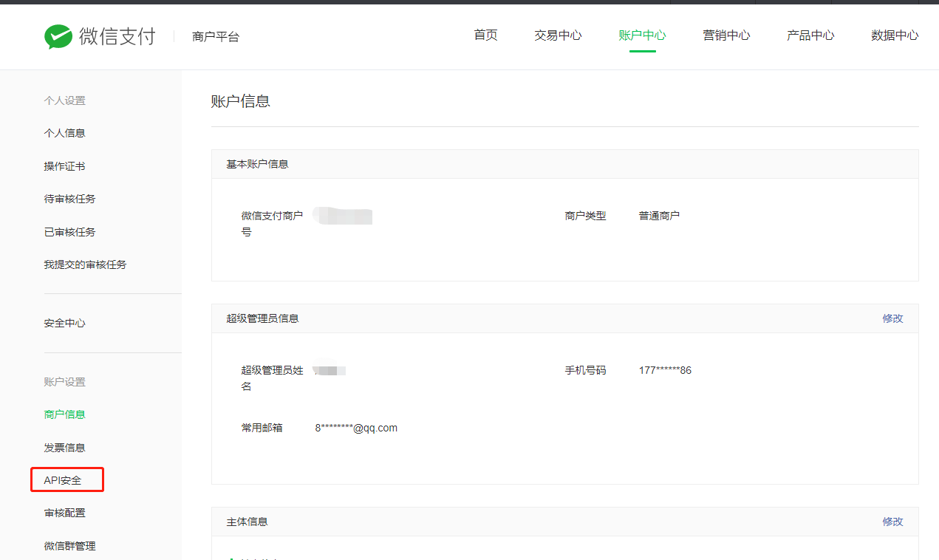
Task: Click the 主体信息 section header
Action: click(x=247, y=522)
